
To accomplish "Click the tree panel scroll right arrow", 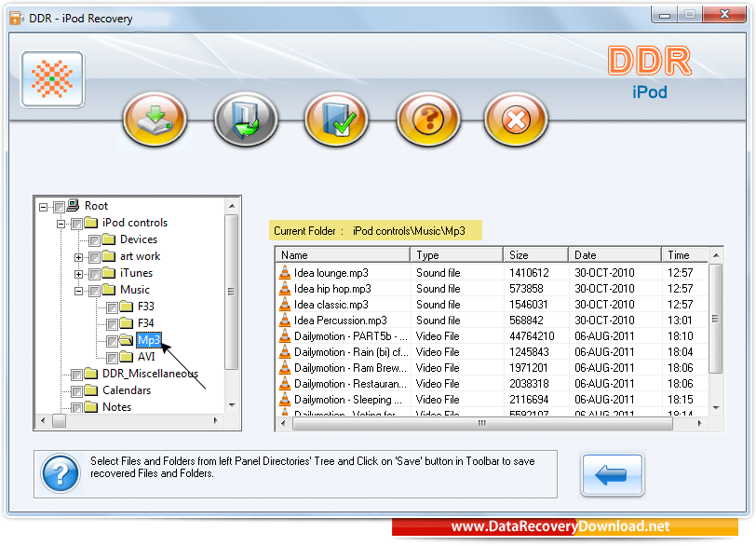I will [x=215, y=420].
